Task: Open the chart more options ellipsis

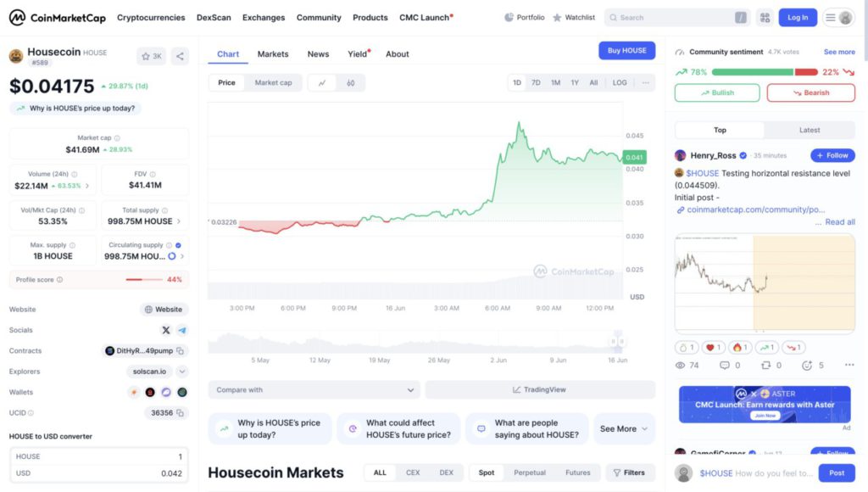Action: click(x=645, y=82)
